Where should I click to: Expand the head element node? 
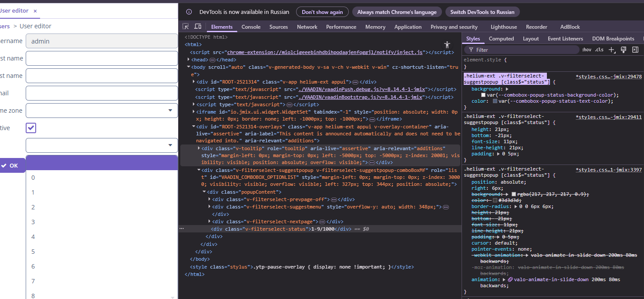tap(188, 60)
